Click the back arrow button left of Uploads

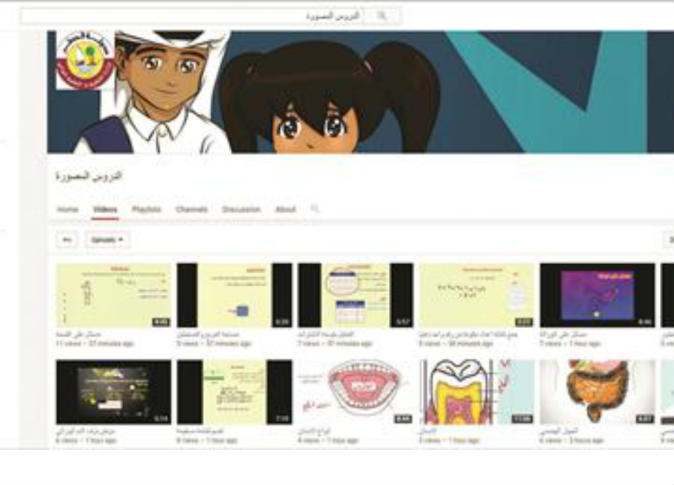point(68,240)
